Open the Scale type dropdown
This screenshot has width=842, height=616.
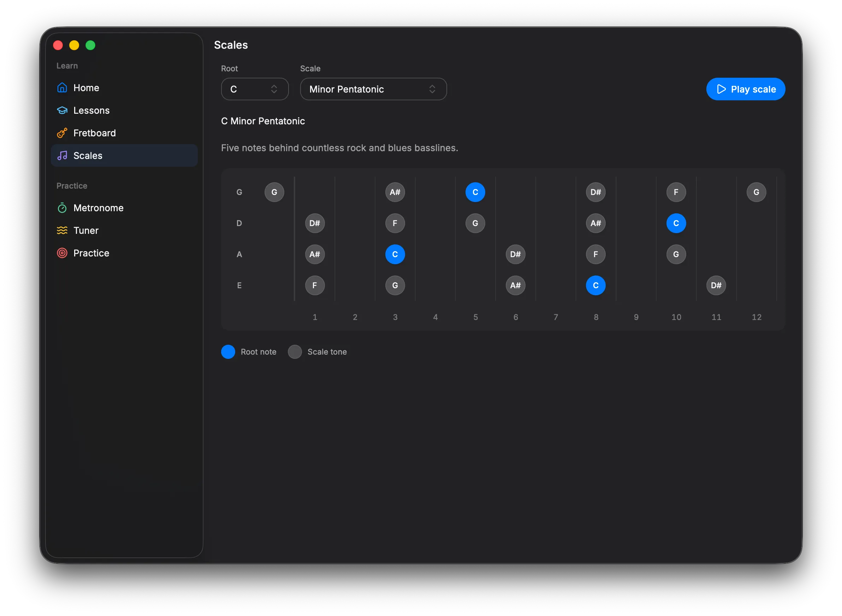(x=373, y=89)
